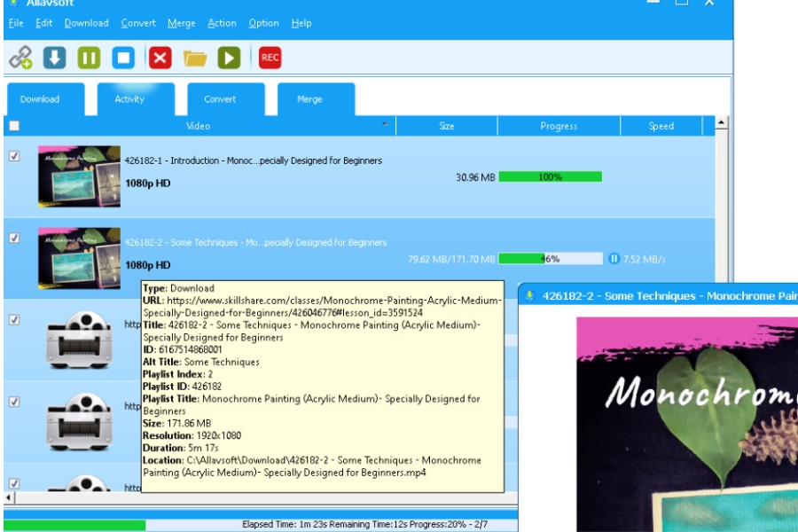The image size is (798, 532).
Task: Click the green arrow icon in the preview window title bar
Action: [x=530, y=295]
